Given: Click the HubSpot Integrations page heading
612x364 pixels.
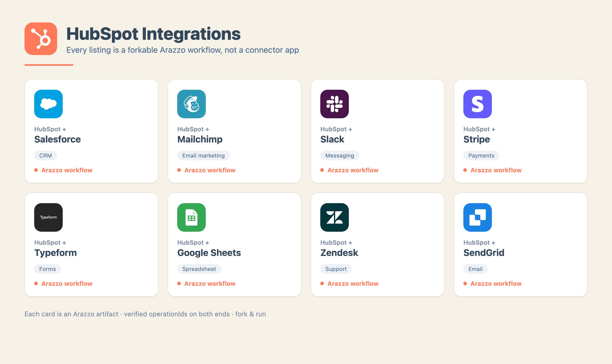Looking at the screenshot, I should click(x=154, y=34).
